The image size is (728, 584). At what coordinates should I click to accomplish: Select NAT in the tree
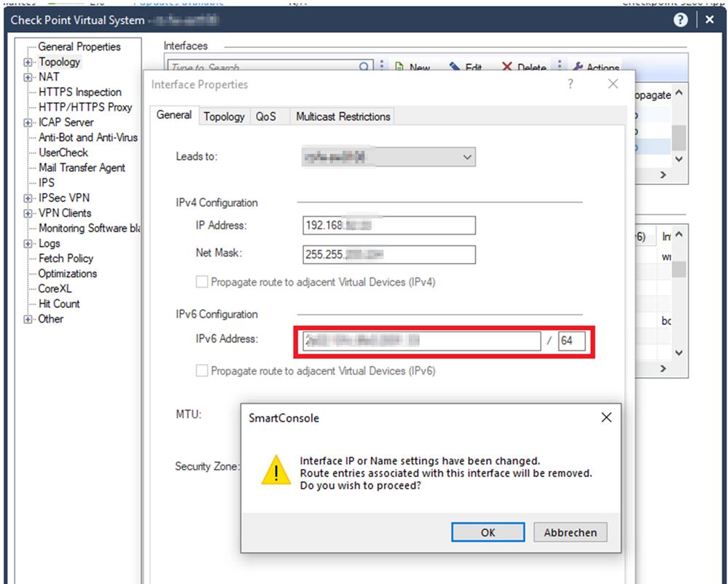pyautogui.click(x=49, y=77)
